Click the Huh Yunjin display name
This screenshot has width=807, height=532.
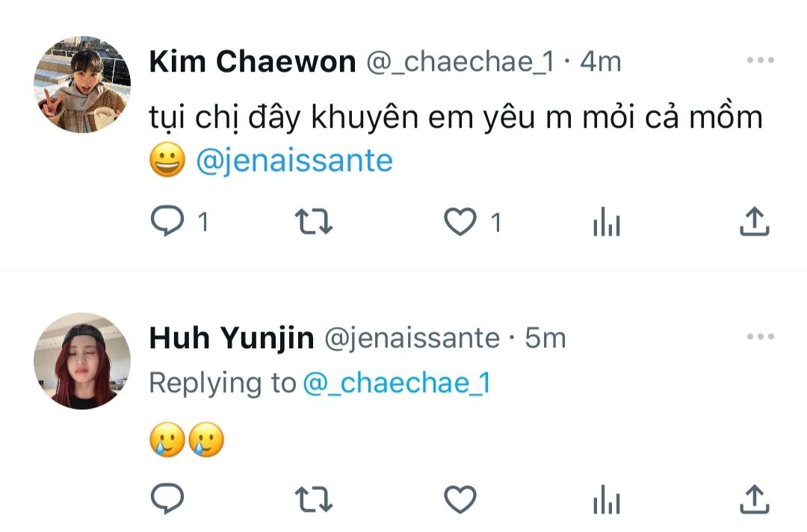coord(231,338)
